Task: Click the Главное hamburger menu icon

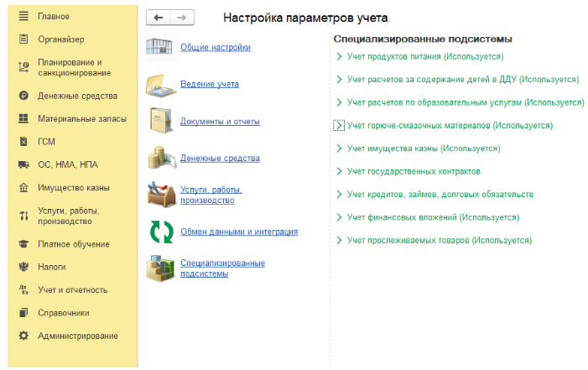Action: tap(23, 16)
